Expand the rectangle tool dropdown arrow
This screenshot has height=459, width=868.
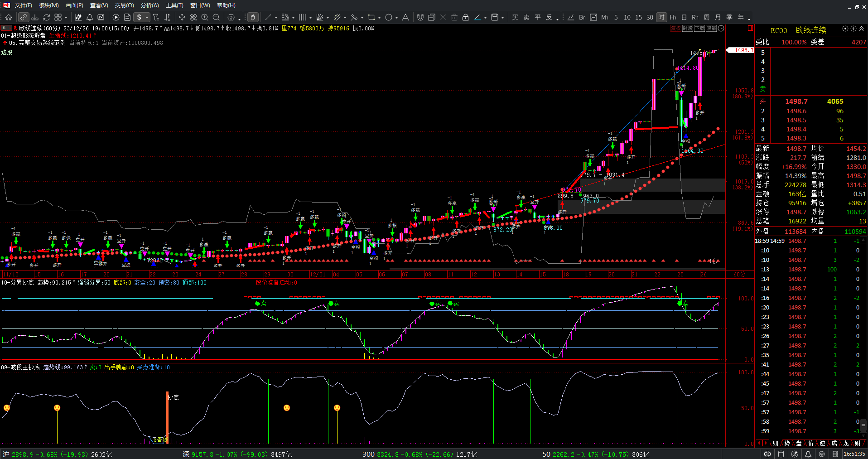tap(379, 18)
